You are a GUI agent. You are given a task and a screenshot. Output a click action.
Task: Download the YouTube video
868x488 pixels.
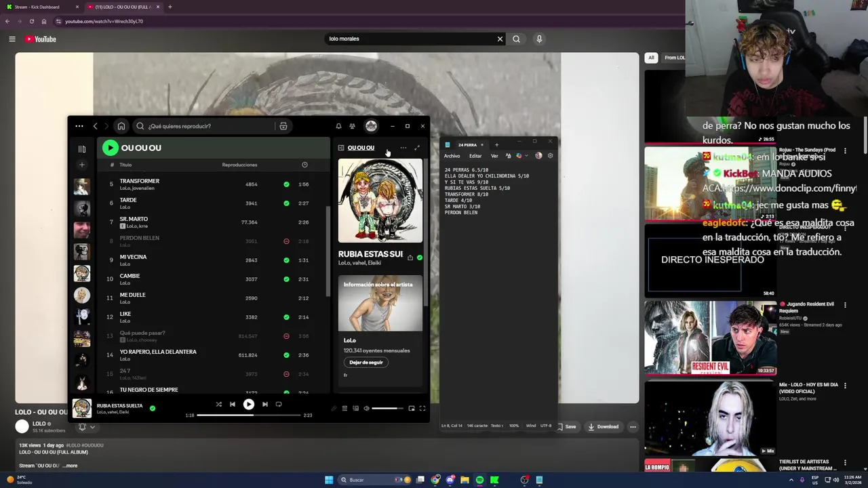point(604,427)
